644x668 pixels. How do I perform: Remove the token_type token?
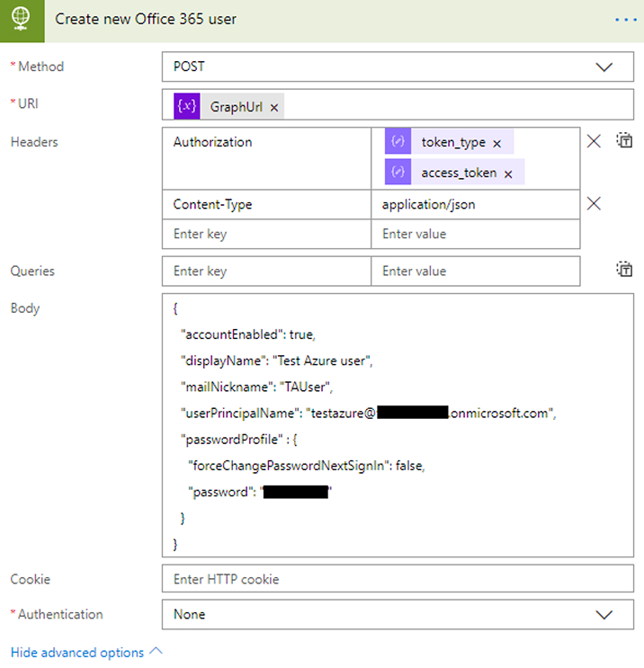(497, 144)
